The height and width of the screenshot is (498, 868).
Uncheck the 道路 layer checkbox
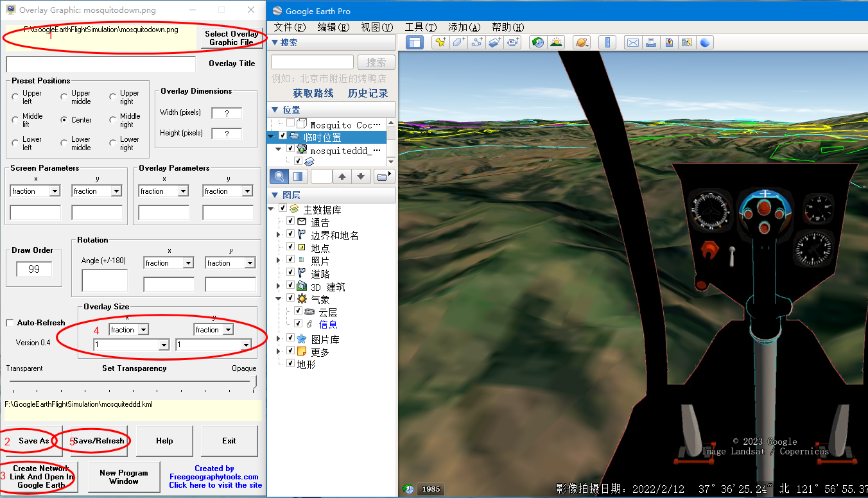[x=290, y=273]
